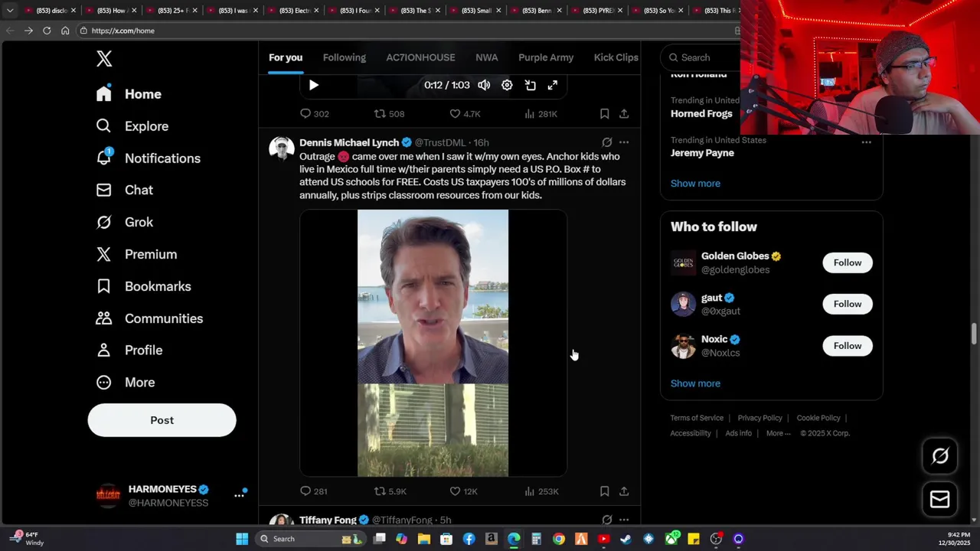Open Dennis Michael Lynch's video thumbnail
Screen dimensions: 980x551
[433, 343]
